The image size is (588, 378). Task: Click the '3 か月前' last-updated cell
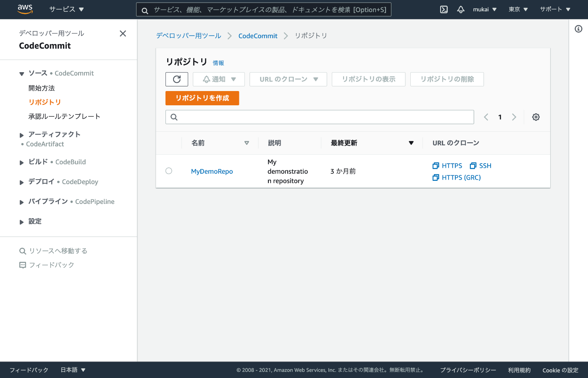point(343,171)
